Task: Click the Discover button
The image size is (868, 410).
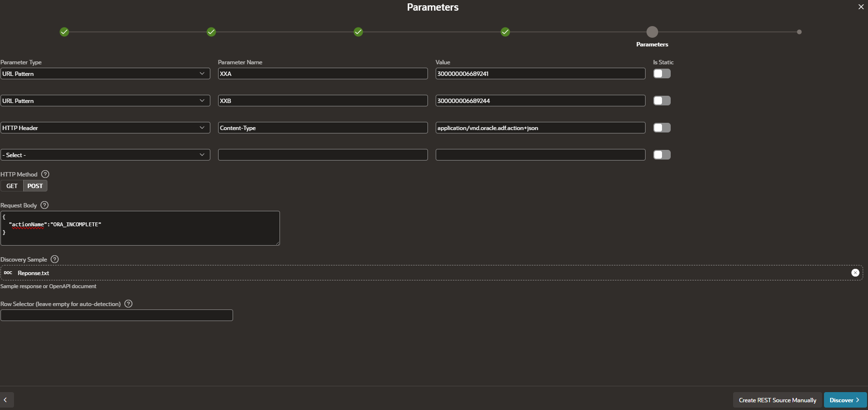Action: [845, 400]
